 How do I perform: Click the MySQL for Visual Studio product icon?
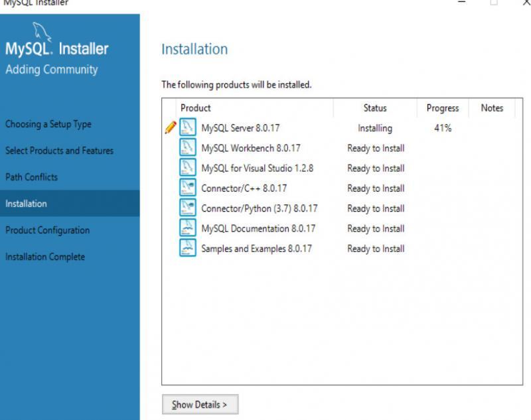click(188, 167)
